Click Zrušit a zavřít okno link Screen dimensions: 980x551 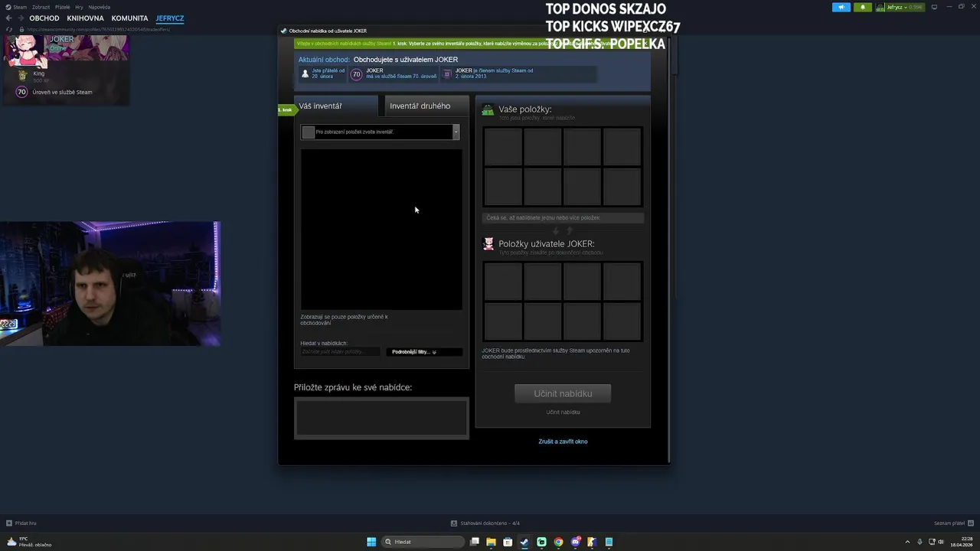click(x=563, y=442)
